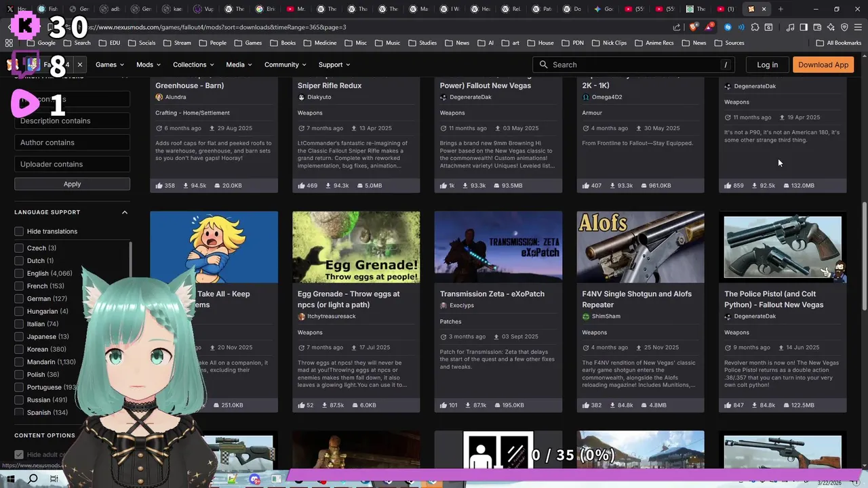The width and height of the screenshot is (868, 488).
Task: Click the orange Download App button
Action: [823, 64]
